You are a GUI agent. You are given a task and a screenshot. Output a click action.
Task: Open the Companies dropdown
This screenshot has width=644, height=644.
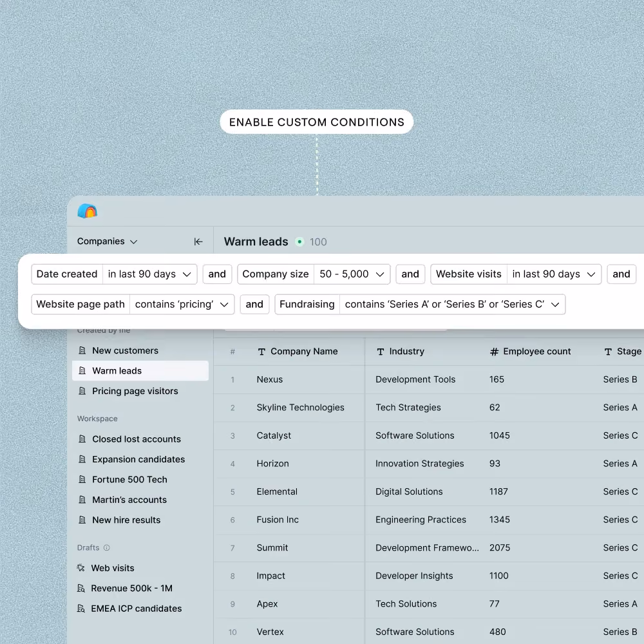coord(107,241)
